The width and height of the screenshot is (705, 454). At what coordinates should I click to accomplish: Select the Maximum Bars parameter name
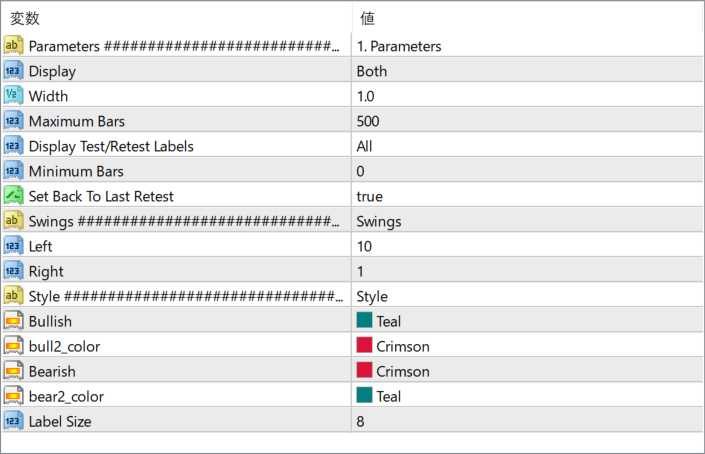[76, 121]
